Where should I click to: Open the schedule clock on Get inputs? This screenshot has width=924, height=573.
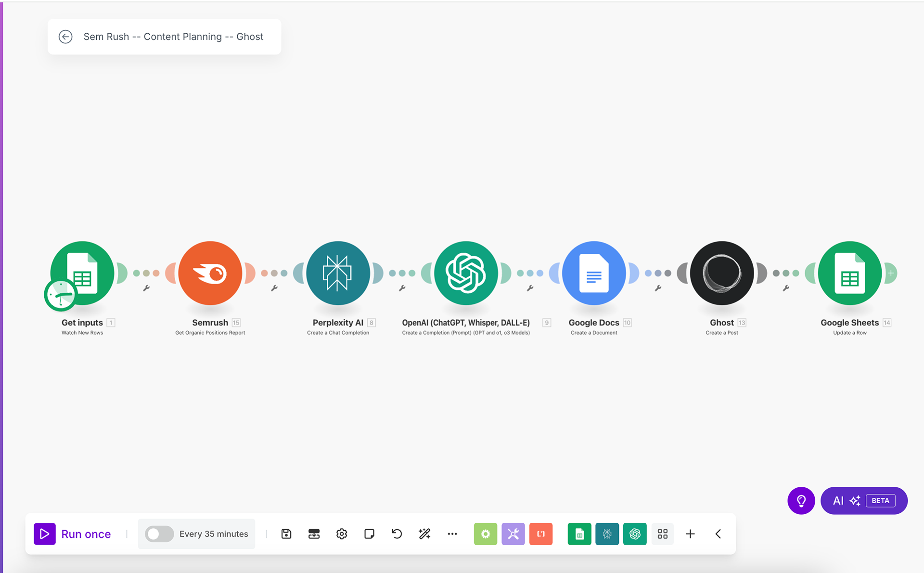pyautogui.click(x=61, y=295)
